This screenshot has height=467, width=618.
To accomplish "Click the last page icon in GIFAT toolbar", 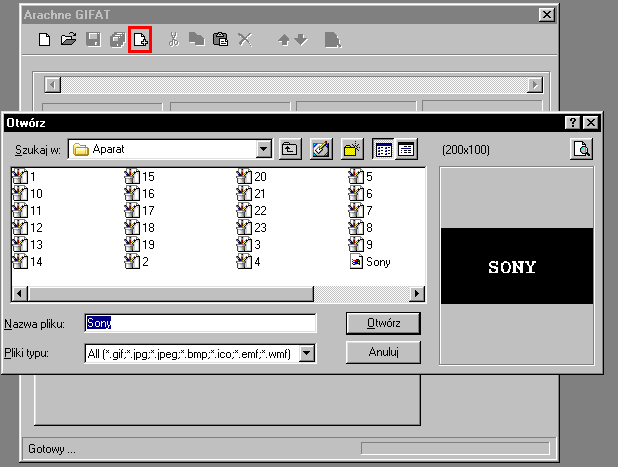I will click(333, 40).
